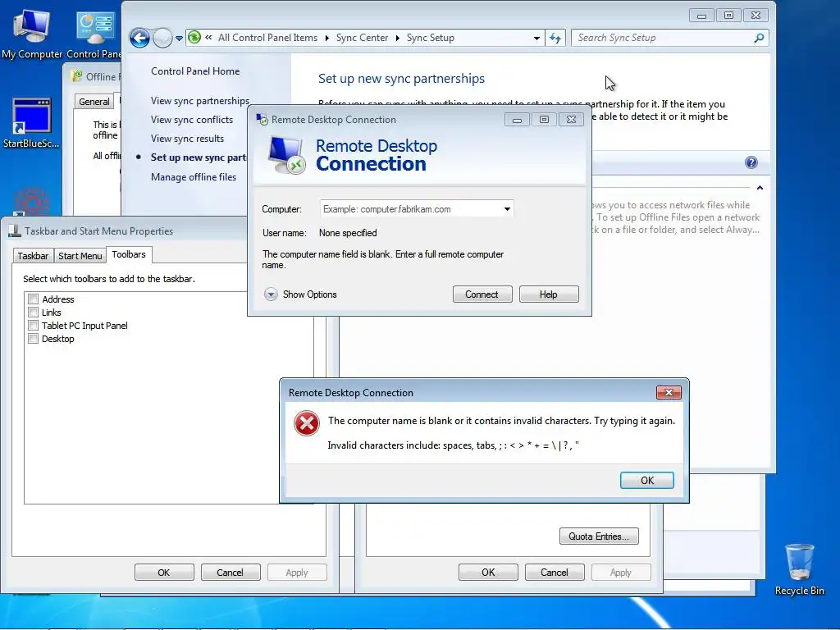Select the Toolbars tab
The height and width of the screenshot is (630, 840).
pyautogui.click(x=129, y=254)
